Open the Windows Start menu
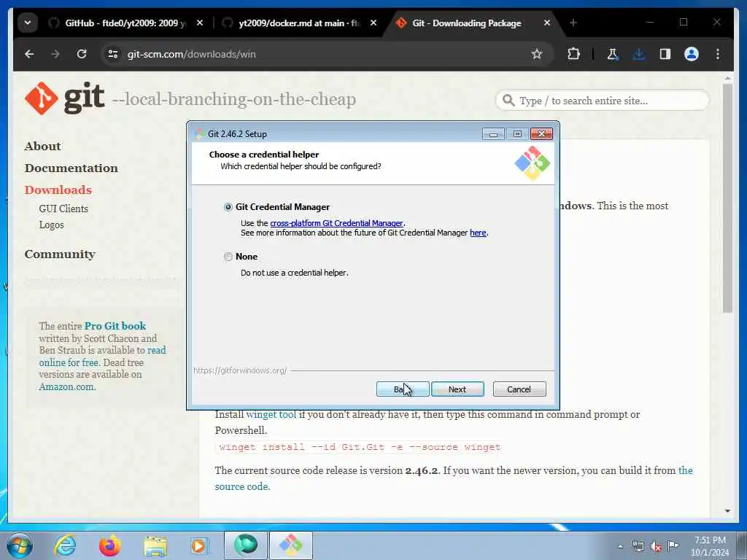The height and width of the screenshot is (560, 747). pyautogui.click(x=20, y=545)
